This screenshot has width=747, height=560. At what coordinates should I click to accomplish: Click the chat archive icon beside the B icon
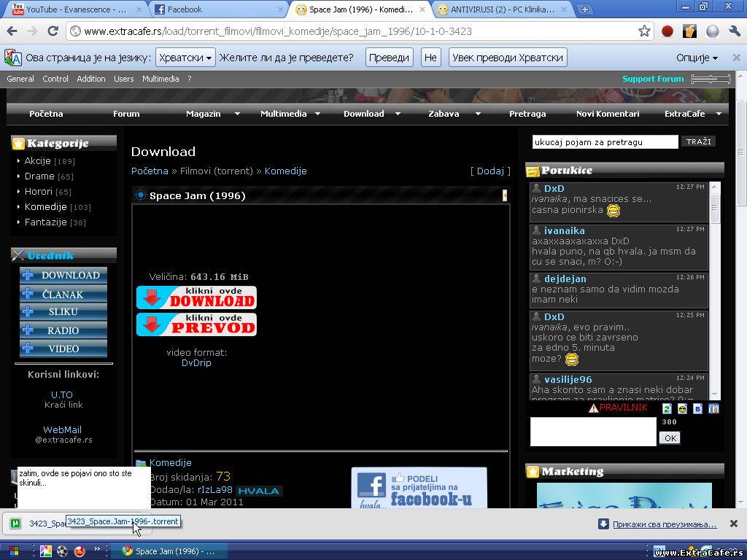point(713,408)
